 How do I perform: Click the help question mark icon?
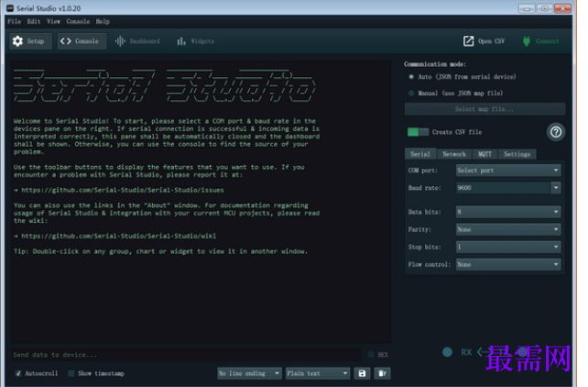coord(556,132)
